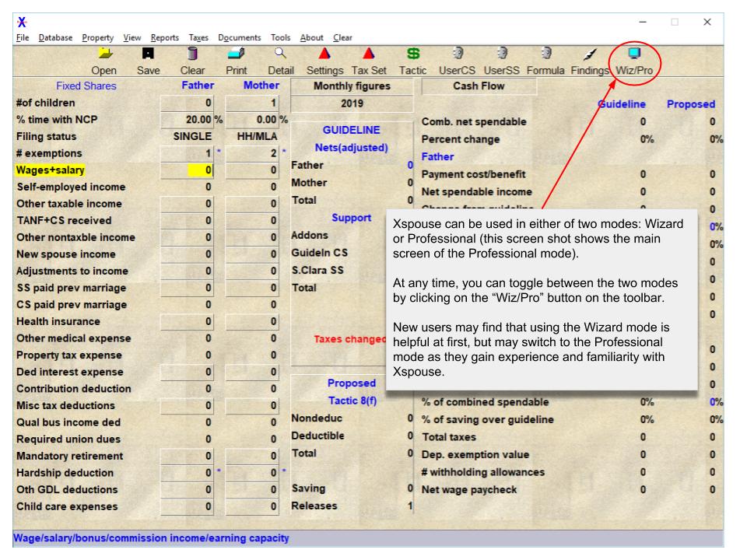Click the UserCS toolbar icon
747x560 pixels.
point(458,54)
